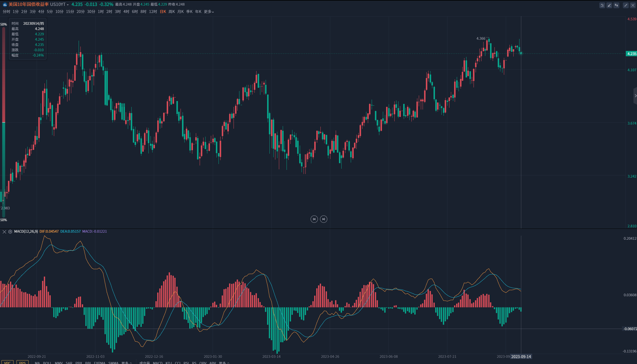
Task: Select the 日K timeframe
Action: click(163, 12)
